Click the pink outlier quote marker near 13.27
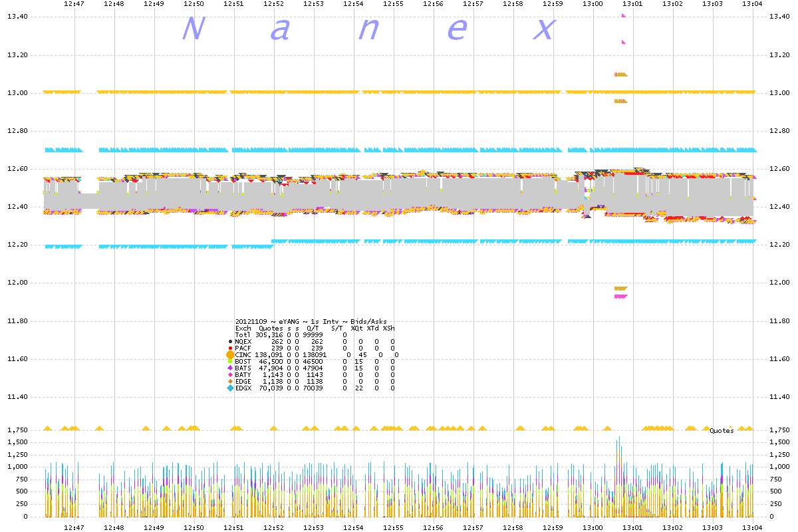Image resolution: width=798 pixels, height=532 pixels. pyautogui.click(x=624, y=42)
